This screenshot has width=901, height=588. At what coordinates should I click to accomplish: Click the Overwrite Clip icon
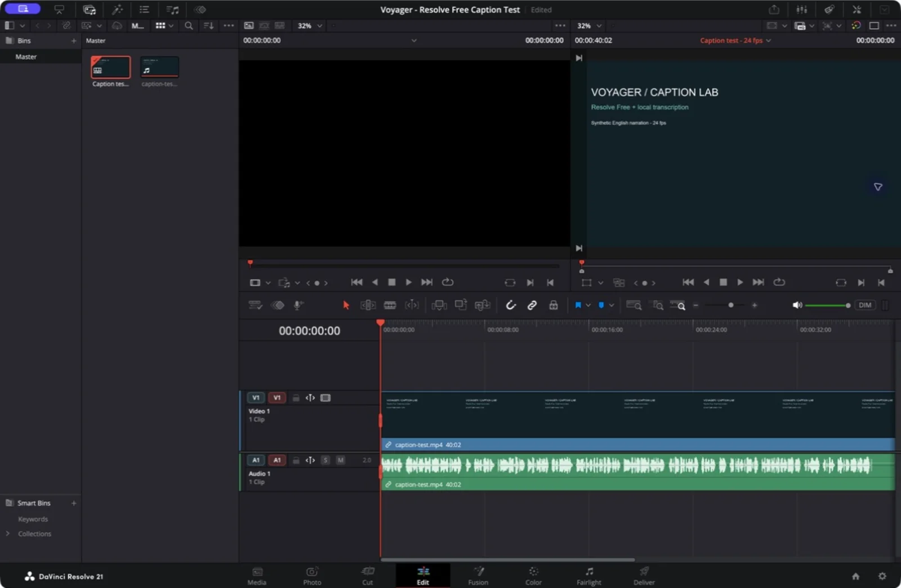coord(461,305)
